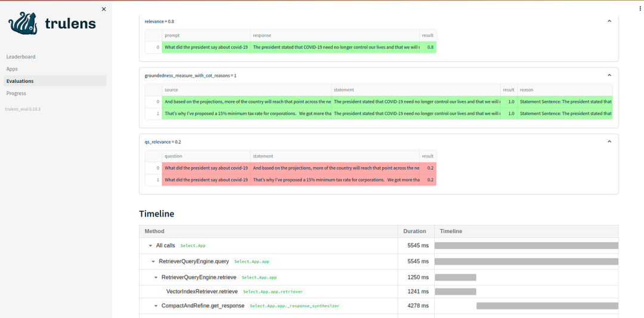The image size is (644, 318).
Task: Click the relevance result cell 0.8
Action: point(428,47)
